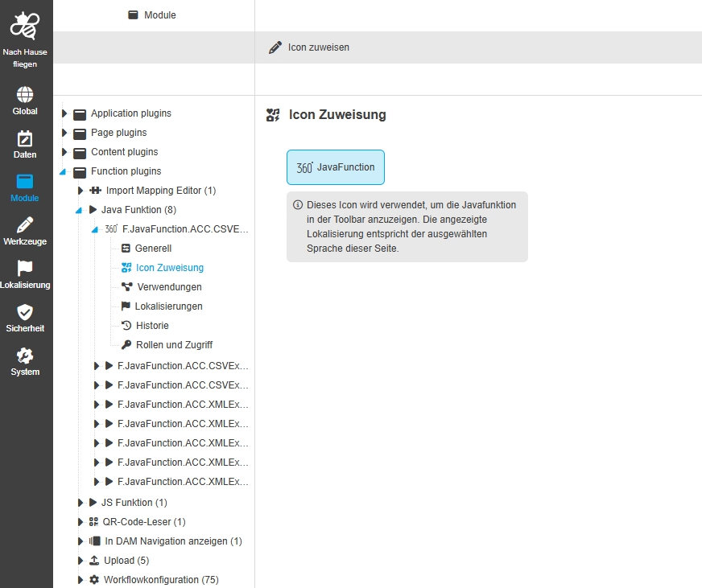Click the QR-Code-Leser icon

tap(93, 522)
